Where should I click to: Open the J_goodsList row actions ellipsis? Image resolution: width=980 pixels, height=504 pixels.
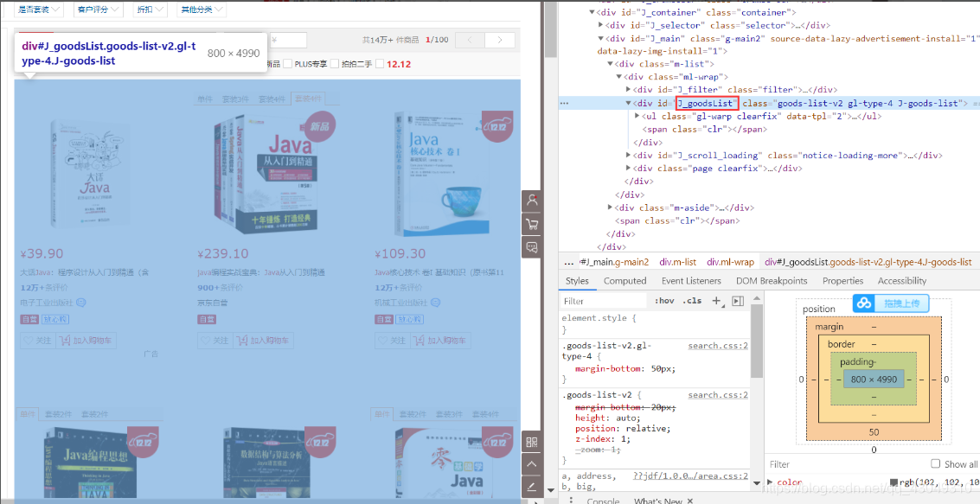564,103
